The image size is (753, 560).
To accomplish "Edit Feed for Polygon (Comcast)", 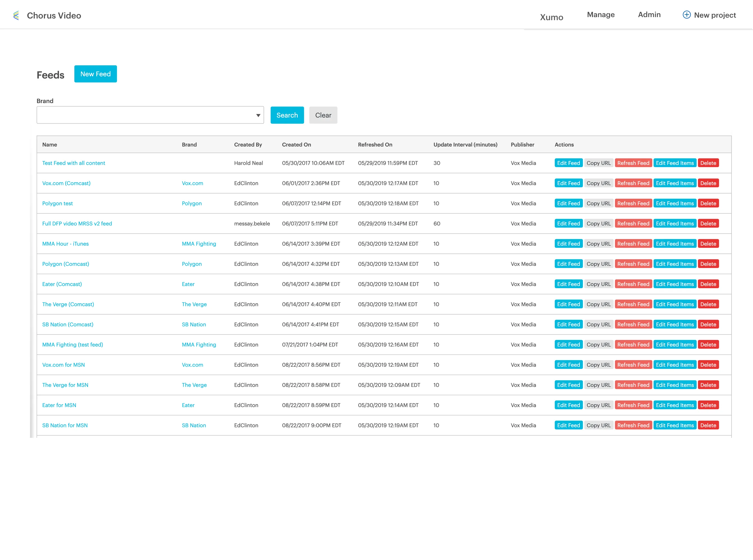I will [x=569, y=264].
